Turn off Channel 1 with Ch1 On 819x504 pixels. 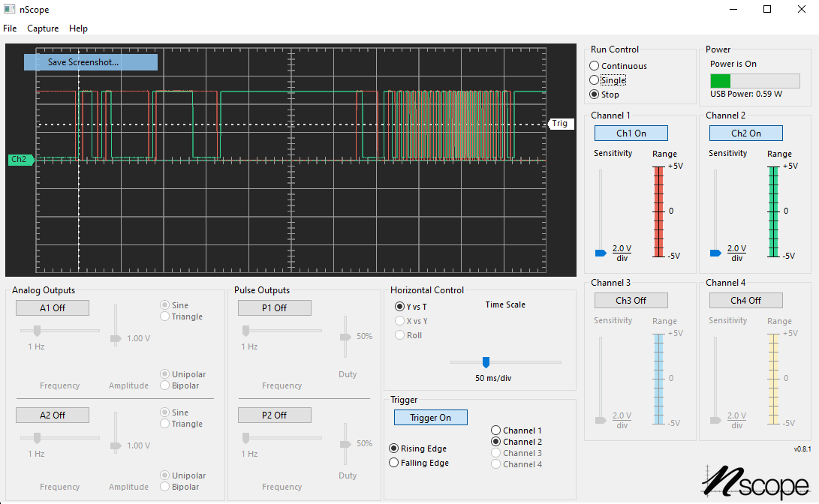tap(631, 133)
